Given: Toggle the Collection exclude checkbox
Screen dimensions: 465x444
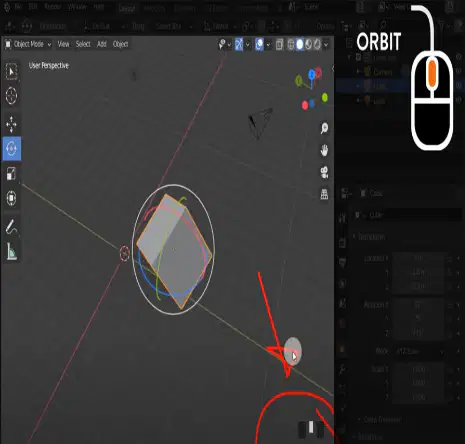Looking at the screenshot, I should (359, 57).
